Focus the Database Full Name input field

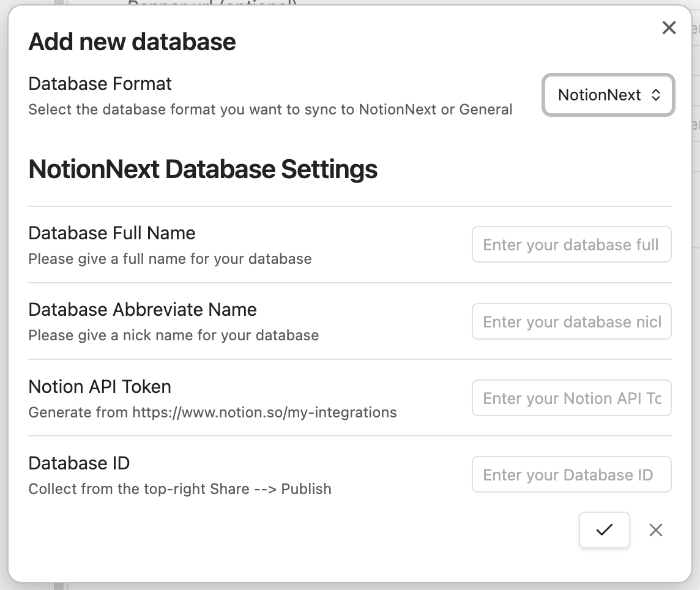coord(571,245)
